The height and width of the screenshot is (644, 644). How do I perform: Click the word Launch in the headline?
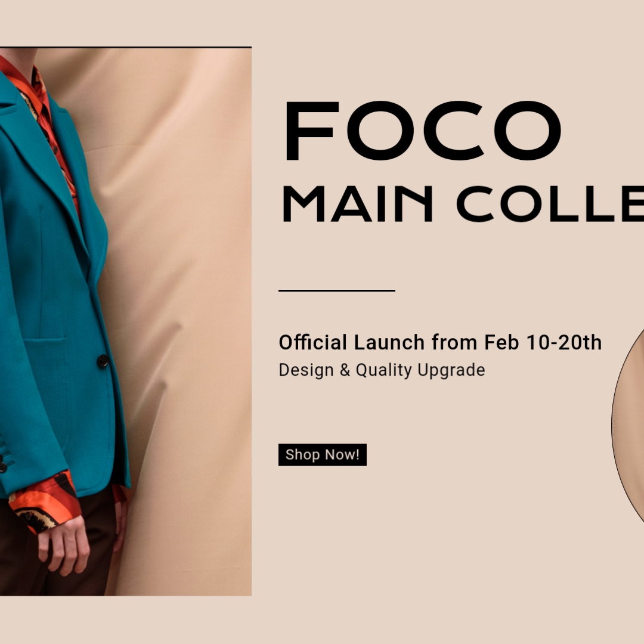389,342
